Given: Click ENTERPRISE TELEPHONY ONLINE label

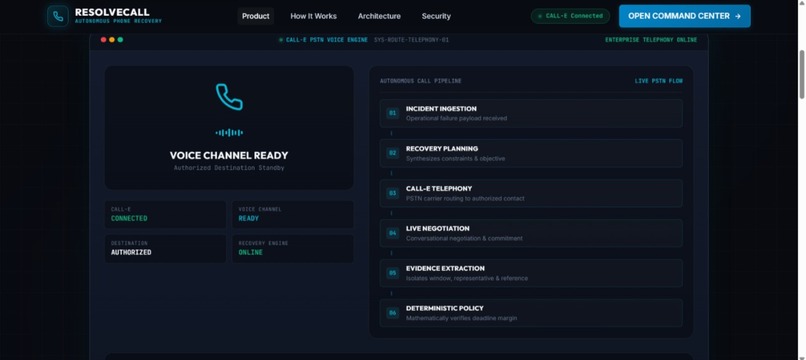Looking at the screenshot, I should (651, 40).
